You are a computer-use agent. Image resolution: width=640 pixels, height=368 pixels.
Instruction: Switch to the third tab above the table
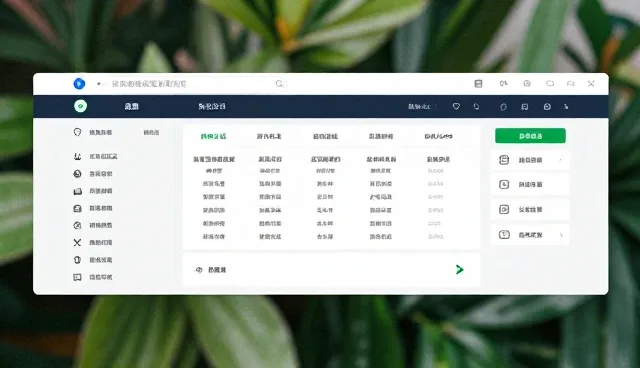pos(325,136)
